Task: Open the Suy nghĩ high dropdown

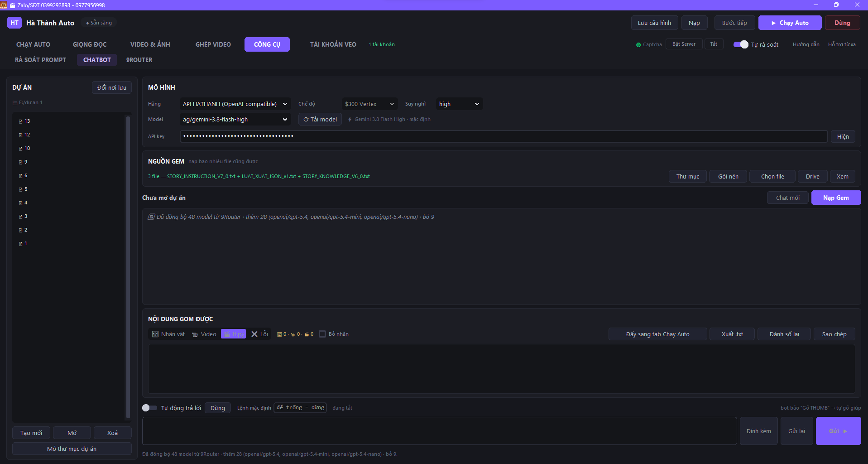Action: (x=459, y=104)
